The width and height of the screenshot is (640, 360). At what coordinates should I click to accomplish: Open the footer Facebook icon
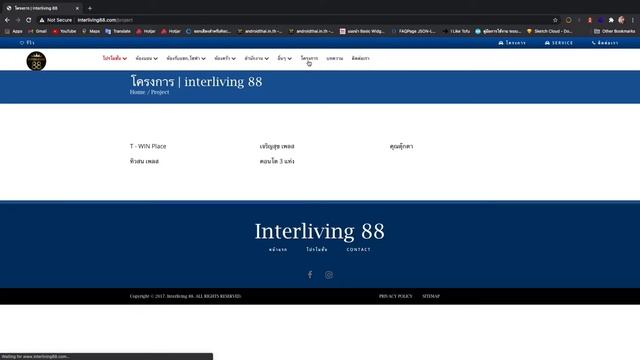click(x=310, y=275)
